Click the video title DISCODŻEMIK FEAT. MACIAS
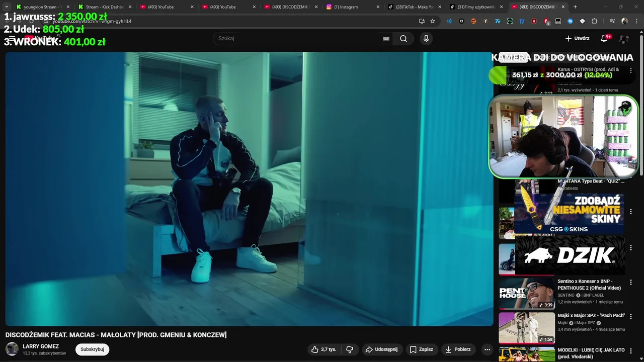This screenshot has height=362, width=644. click(x=116, y=335)
